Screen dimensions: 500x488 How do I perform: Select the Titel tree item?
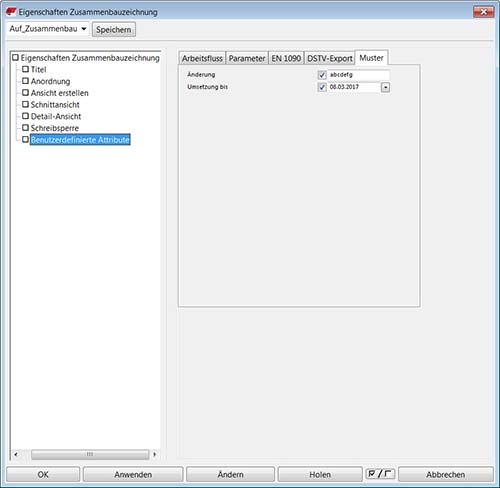pos(38,69)
